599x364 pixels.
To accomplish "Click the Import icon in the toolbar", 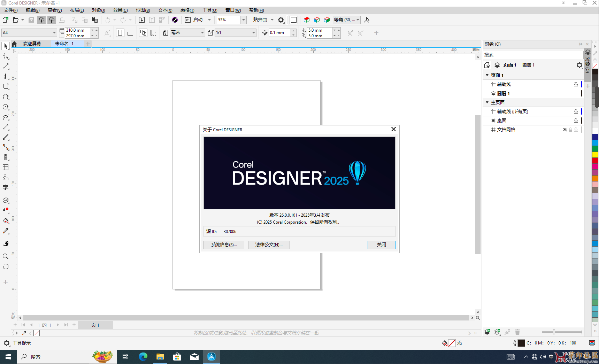I will pyautogui.click(x=142, y=20).
